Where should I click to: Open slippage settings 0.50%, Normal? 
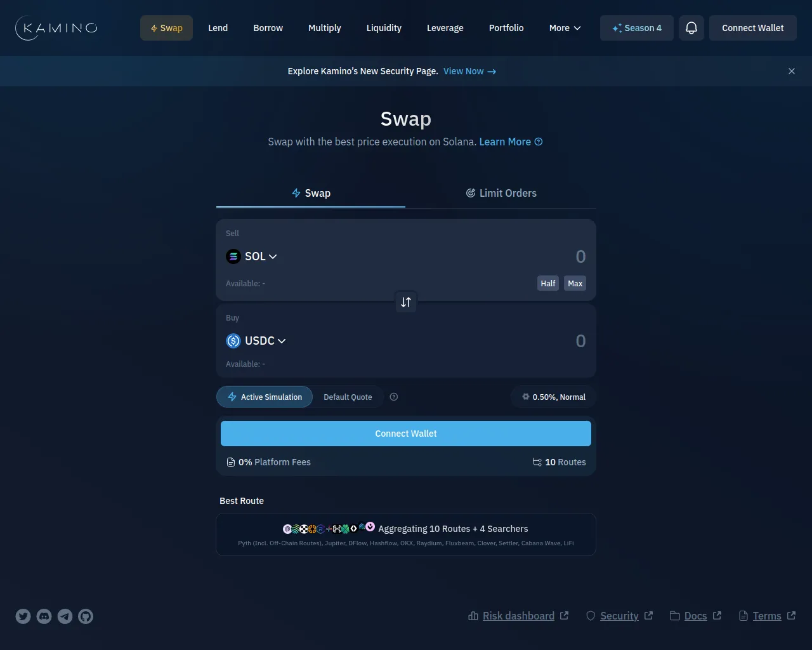[553, 397]
